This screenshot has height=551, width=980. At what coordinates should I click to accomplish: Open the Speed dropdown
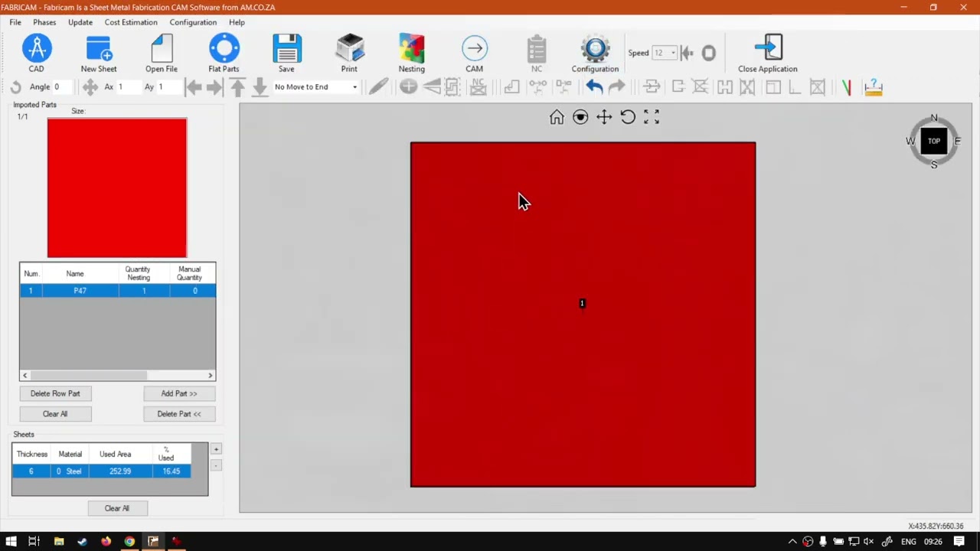click(665, 53)
